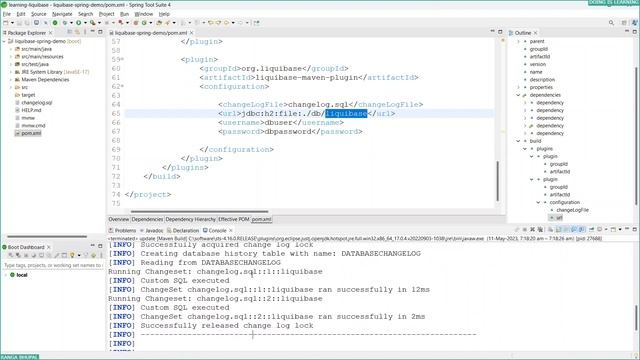Select HELP.md in Package Explorer
Viewport: 640px width, 360px height.
tap(31, 110)
